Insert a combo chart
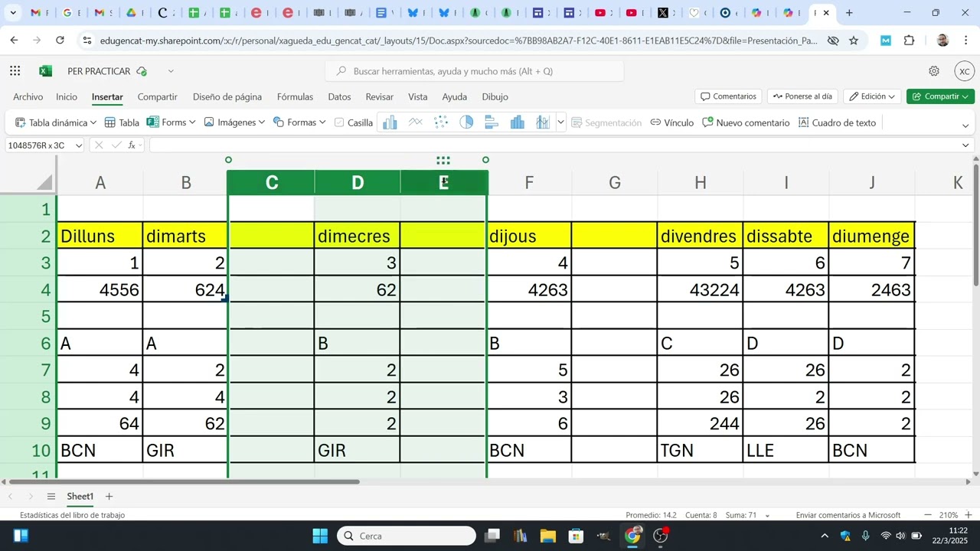This screenshot has width=980, height=551. point(543,122)
